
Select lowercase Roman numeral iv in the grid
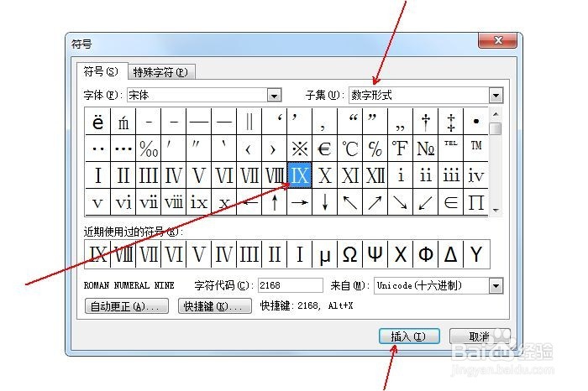[476, 175]
